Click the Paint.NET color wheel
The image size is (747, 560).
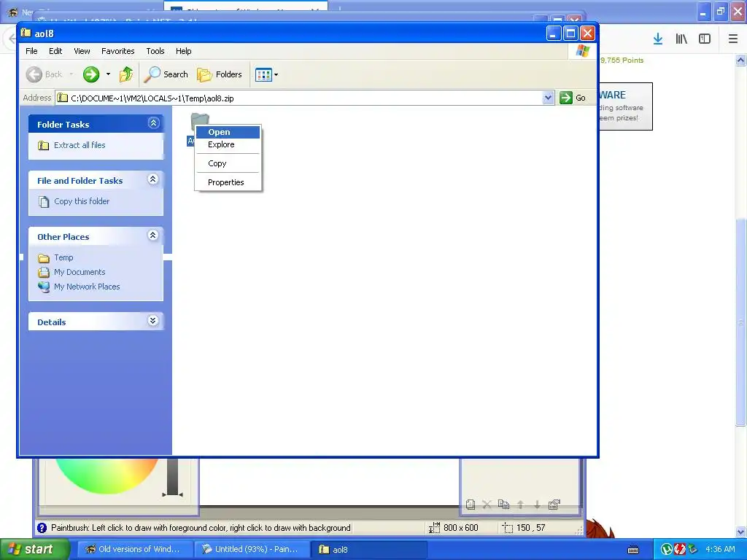(107, 475)
